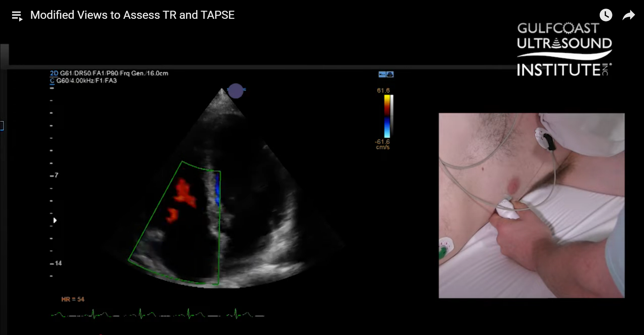
Task: Click the left blue status icon above color scale
Action: point(382,75)
